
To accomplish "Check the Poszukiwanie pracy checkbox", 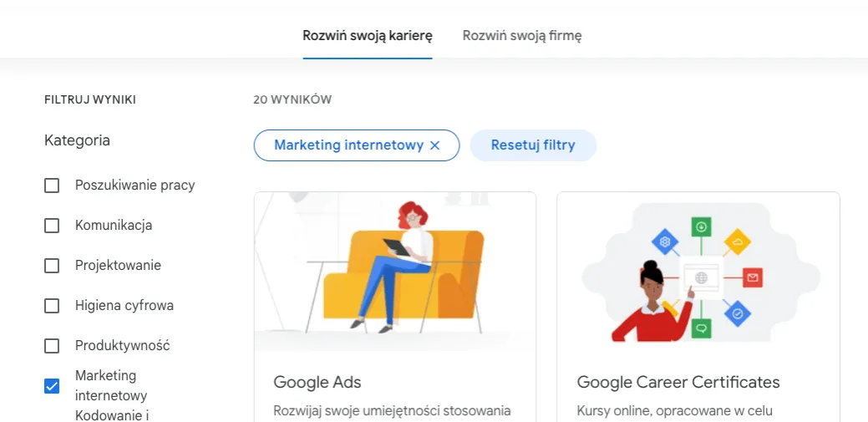I will point(52,186).
